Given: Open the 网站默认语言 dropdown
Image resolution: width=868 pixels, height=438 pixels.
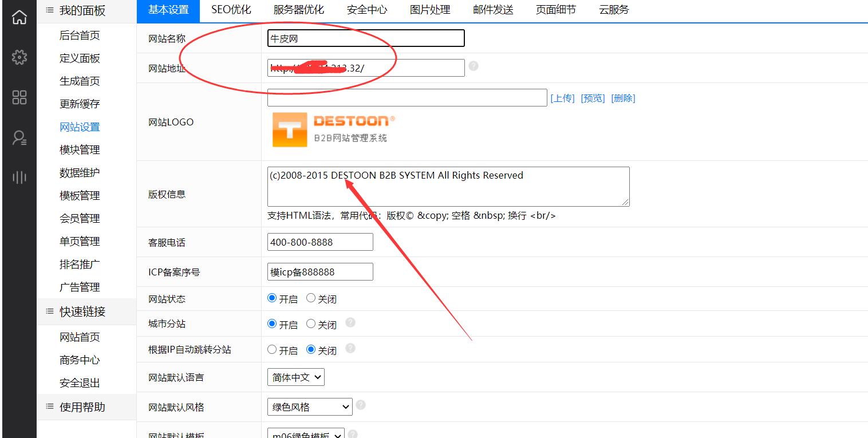Looking at the screenshot, I should [295, 377].
